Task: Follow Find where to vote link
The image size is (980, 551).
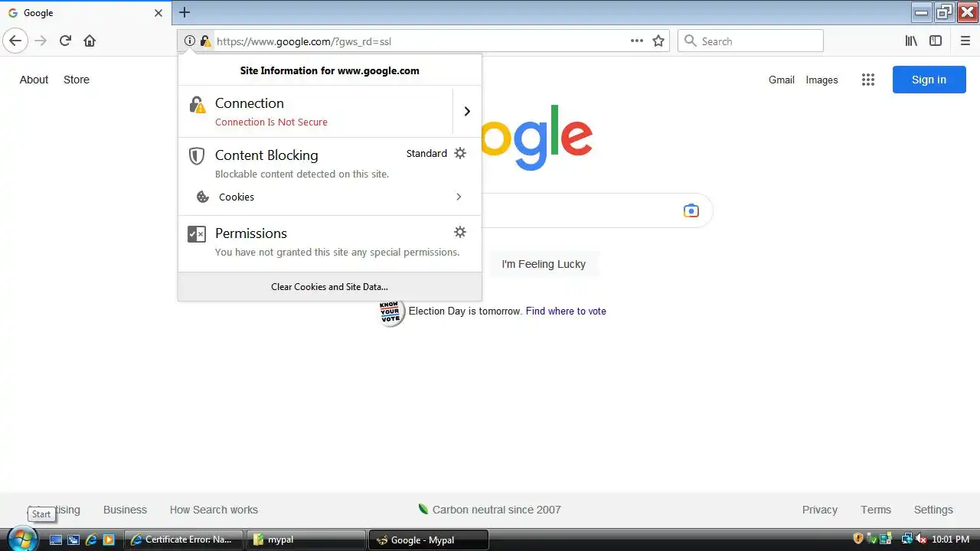Action: (x=566, y=311)
